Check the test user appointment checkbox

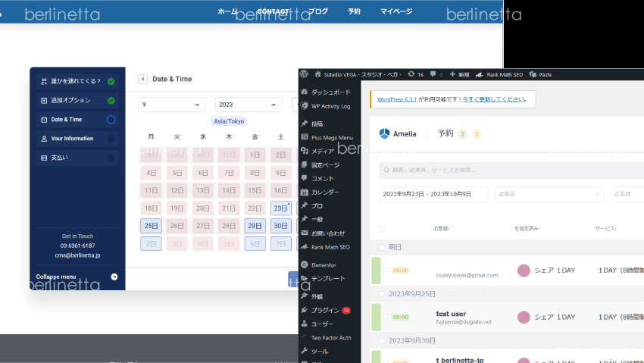pos(385,317)
